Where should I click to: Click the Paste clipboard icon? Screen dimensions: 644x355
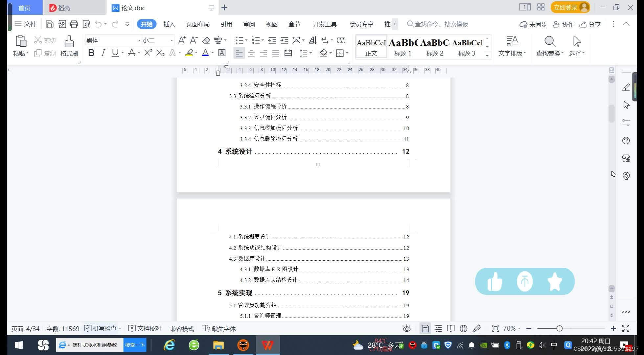coord(21,42)
